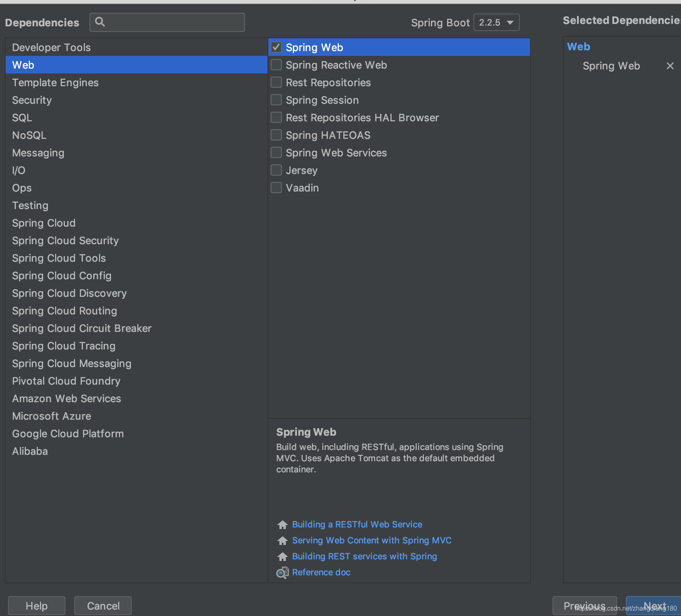This screenshot has height=616, width=681.
Task: Choose Spring Cloud Circuit Breaker category
Action: pyautogui.click(x=136, y=328)
